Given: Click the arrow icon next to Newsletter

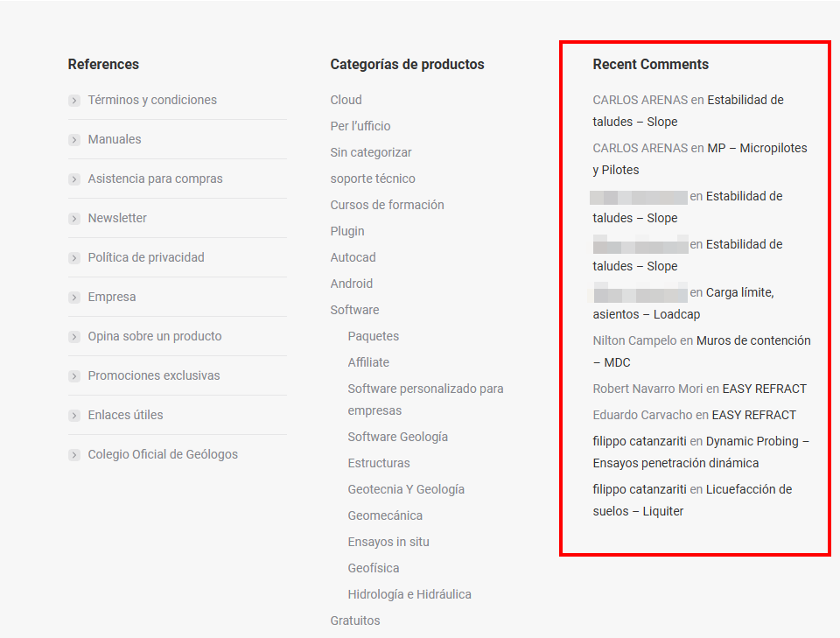Looking at the screenshot, I should tap(74, 219).
